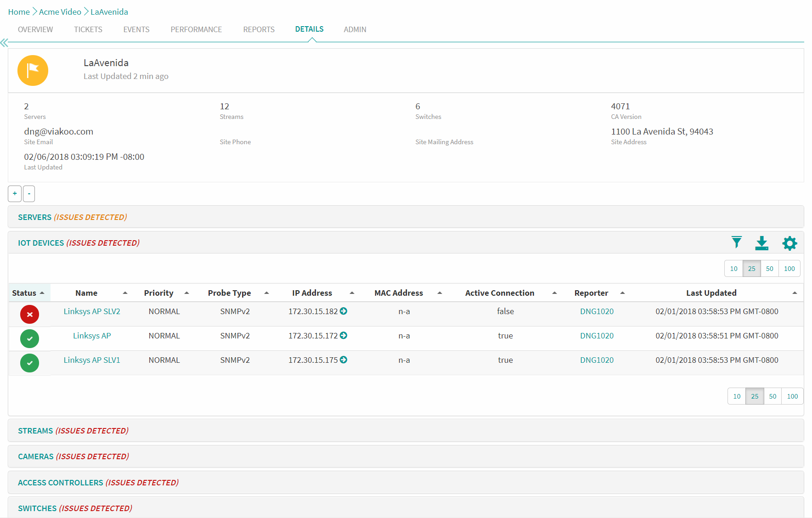
Task: Click the LaAvenida breadcrumb
Action: click(109, 12)
